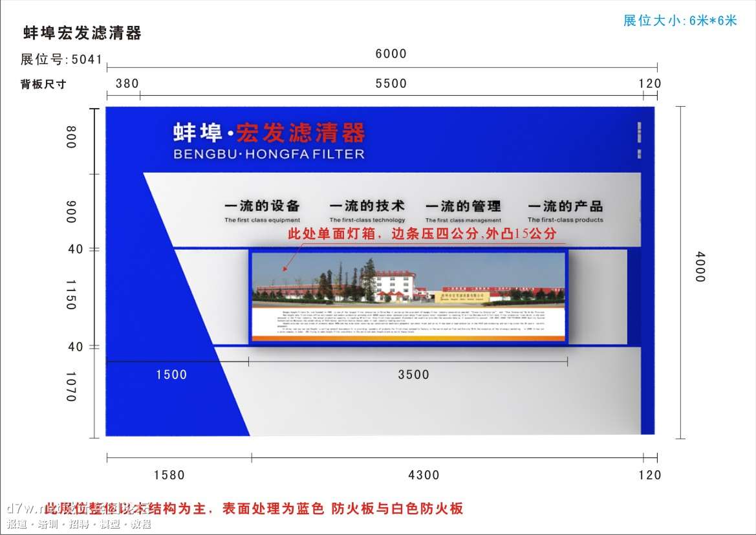Click the slogan 一流的设备
Viewport: 756px width, 535px height.
click(263, 206)
